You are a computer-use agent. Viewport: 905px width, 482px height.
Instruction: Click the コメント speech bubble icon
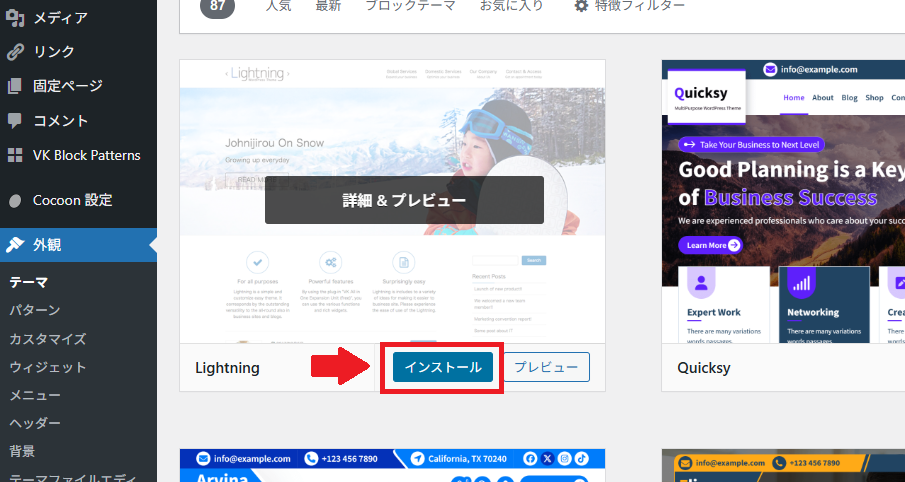pos(15,121)
